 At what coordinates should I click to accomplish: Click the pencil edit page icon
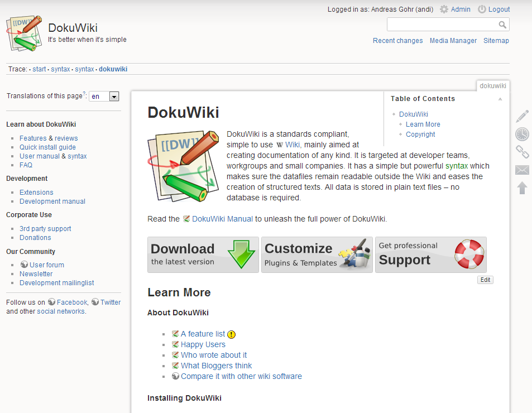(522, 116)
